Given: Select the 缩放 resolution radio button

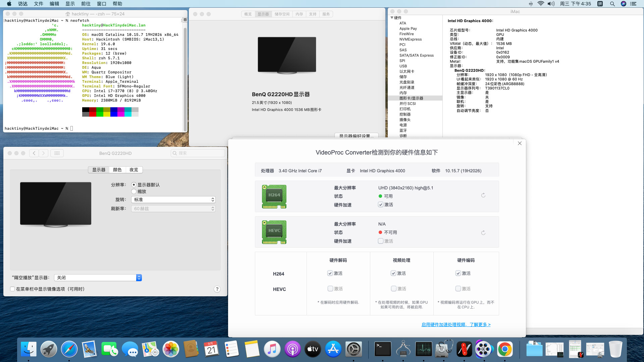Looking at the screenshot, I should (x=134, y=191).
